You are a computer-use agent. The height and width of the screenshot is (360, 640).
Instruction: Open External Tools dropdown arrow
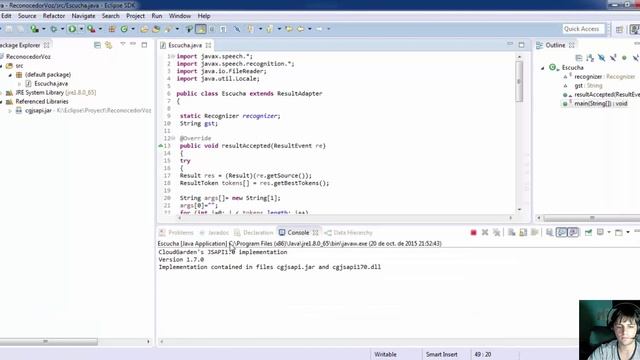point(100,29)
